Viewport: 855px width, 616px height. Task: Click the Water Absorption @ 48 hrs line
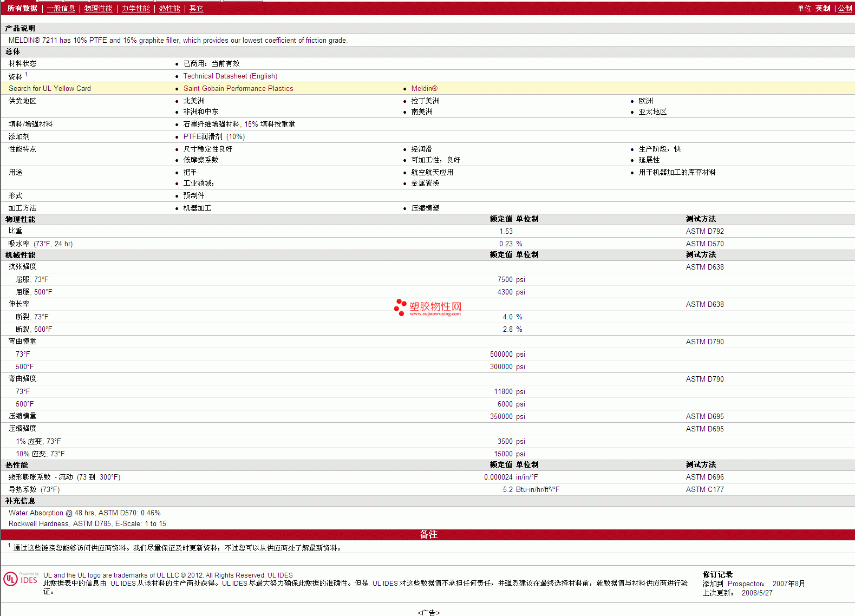click(x=84, y=513)
